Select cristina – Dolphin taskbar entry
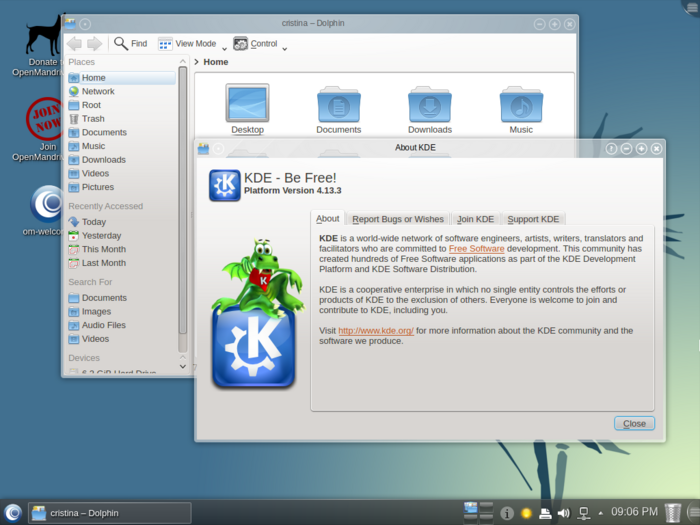Image resolution: width=700 pixels, height=525 pixels. pyautogui.click(x=110, y=513)
